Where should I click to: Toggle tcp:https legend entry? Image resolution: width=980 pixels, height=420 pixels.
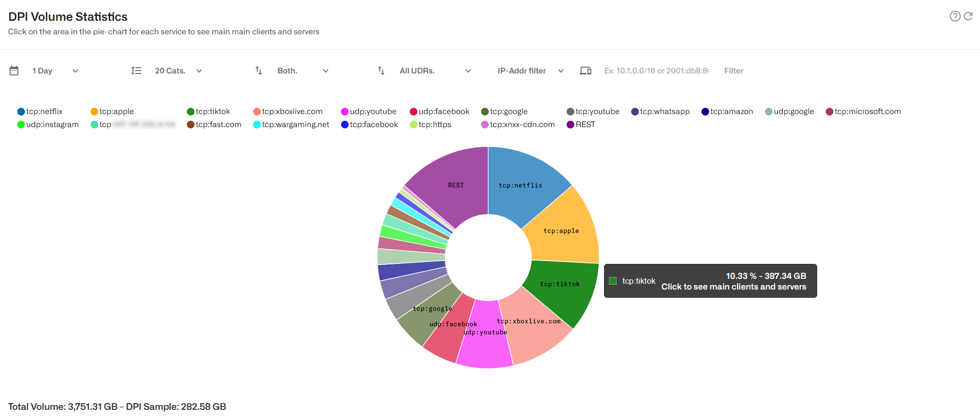tap(431, 124)
